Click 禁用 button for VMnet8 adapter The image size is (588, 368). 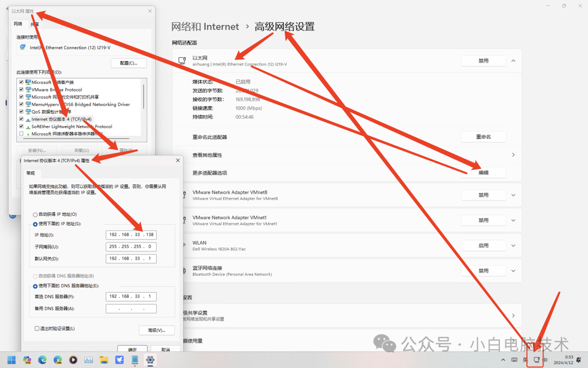[483, 195]
